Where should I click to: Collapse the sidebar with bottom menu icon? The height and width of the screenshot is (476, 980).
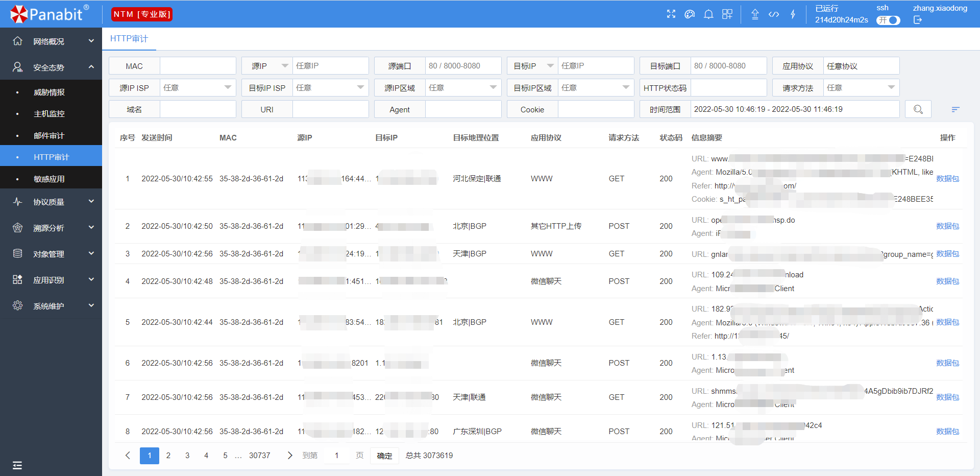coord(17,465)
